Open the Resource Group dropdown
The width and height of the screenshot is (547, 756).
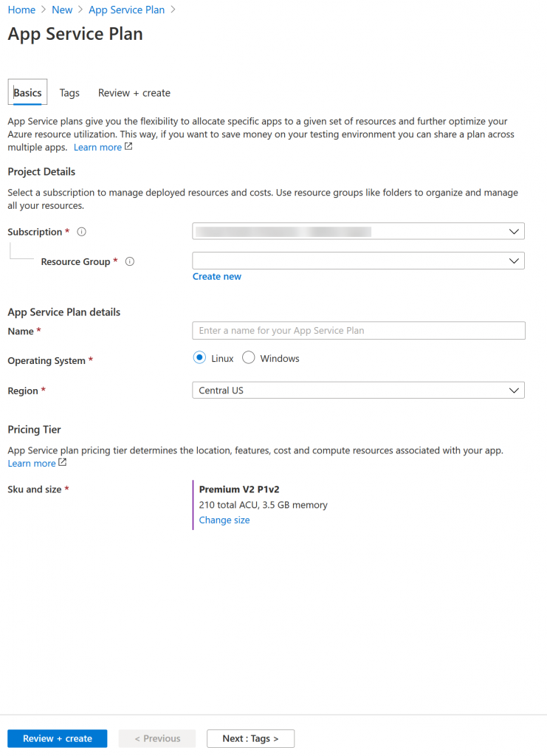[358, 261]
